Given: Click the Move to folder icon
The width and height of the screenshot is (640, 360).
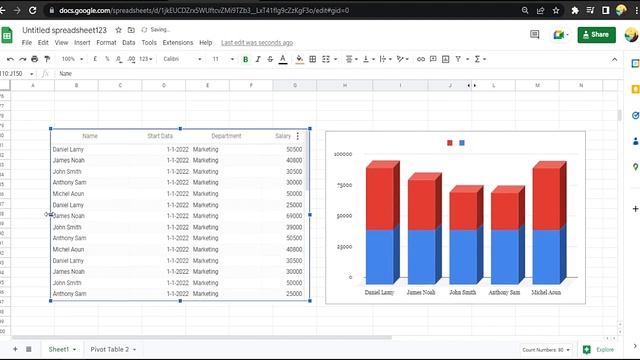Looking at the screenshot, I should point(131,30).
